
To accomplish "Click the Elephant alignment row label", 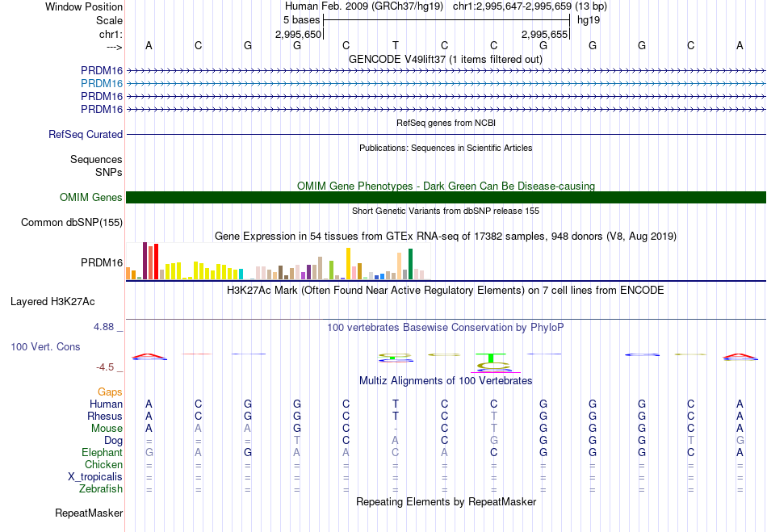I will [102, 452].
